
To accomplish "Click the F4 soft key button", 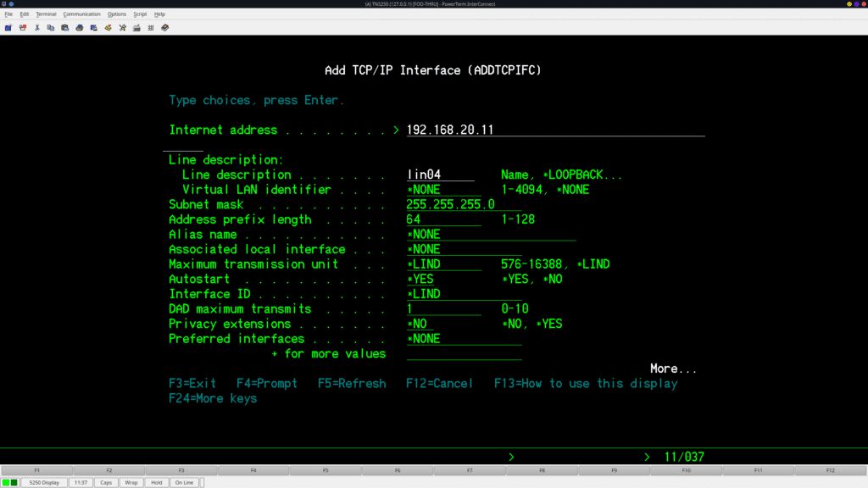I will [253, 470].
